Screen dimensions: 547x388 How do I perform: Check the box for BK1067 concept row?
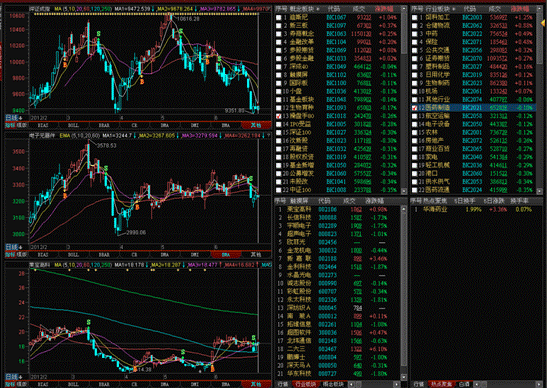click(x=279, y=17)
